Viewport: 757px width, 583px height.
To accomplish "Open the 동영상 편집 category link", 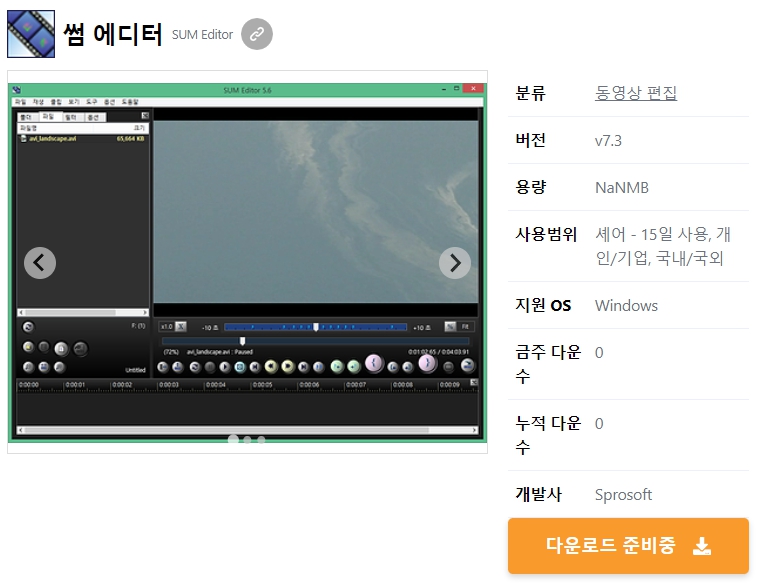I will 636,93.
